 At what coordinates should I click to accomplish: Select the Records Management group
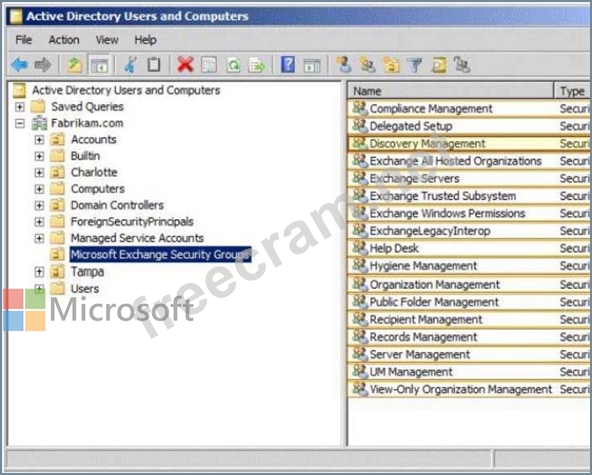pyautogui.click(x=423, y=337)
